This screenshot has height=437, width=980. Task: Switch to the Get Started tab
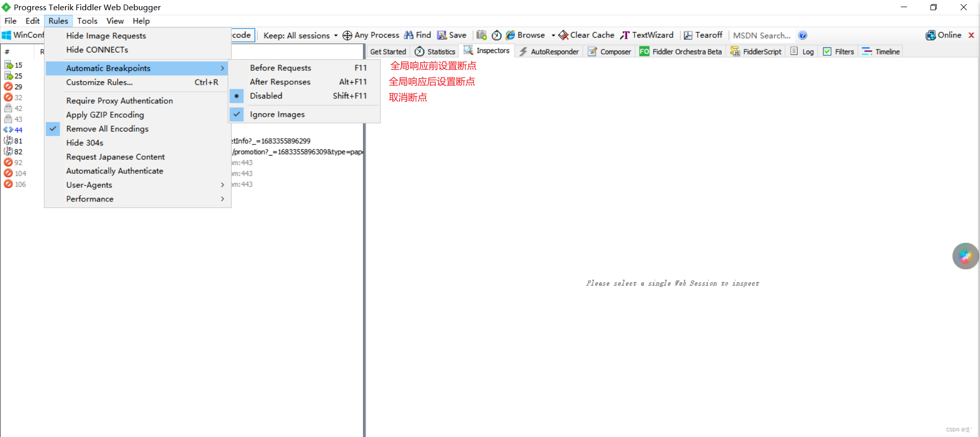(388, 52)
